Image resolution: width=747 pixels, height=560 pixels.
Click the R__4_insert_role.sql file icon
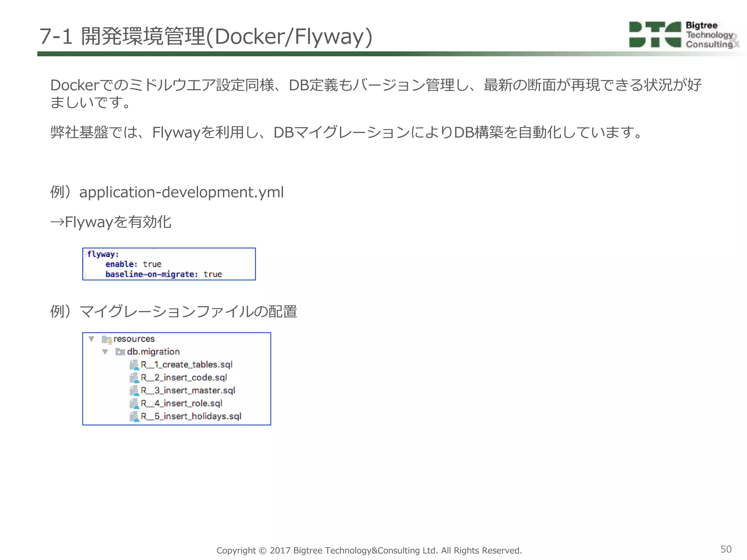pyautogui.click(x=134, y=404)
